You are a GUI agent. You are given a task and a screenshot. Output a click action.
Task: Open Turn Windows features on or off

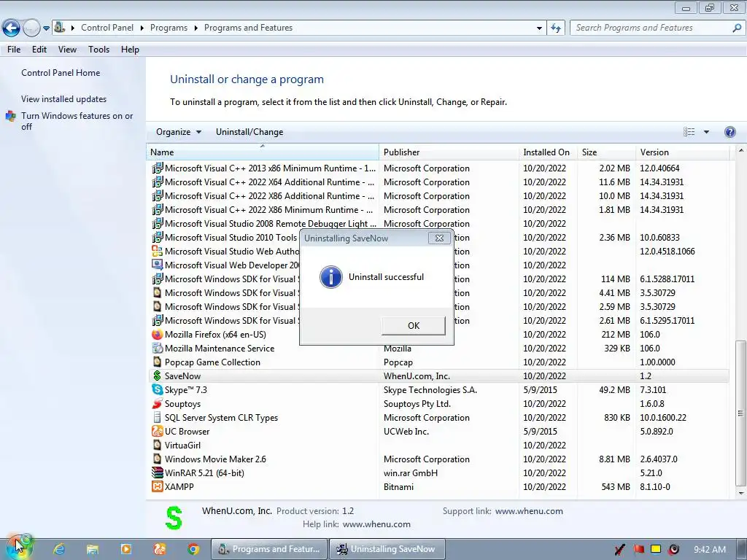[x=77, y=121]
